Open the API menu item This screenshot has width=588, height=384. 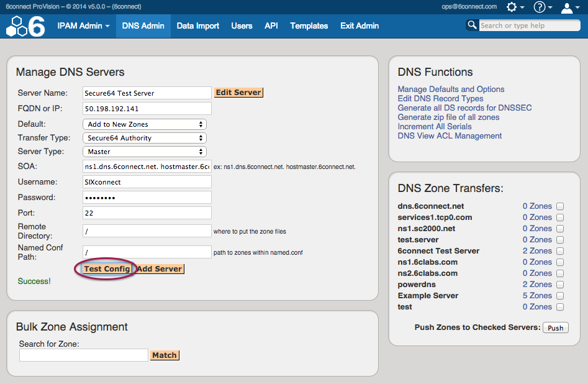pyautogui.click(x=271, y=26)
